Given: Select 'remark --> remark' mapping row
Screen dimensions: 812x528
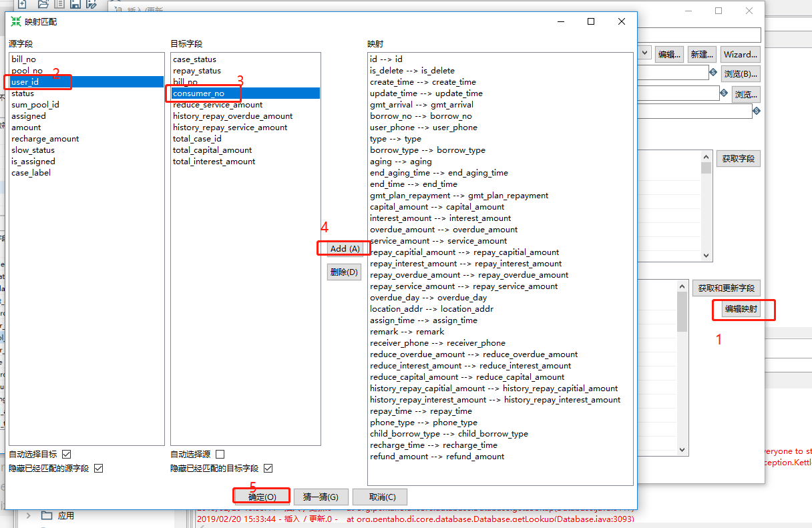Looking at the screenshot, I should (499, 332).
